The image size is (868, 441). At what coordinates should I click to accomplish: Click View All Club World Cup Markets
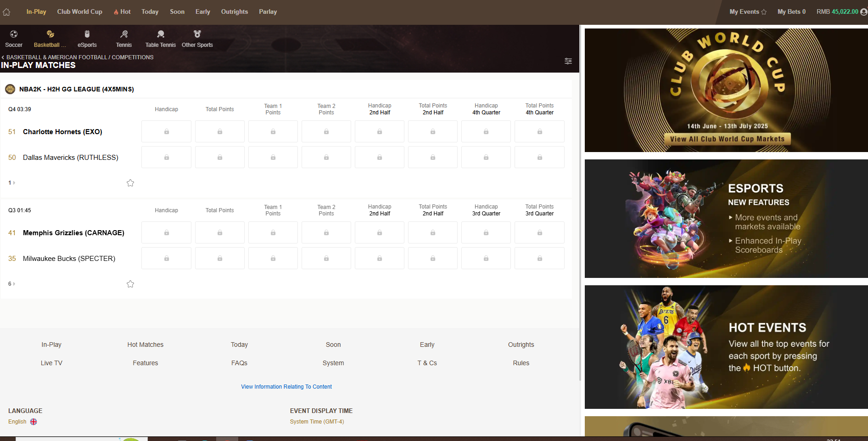coord(727,139)
